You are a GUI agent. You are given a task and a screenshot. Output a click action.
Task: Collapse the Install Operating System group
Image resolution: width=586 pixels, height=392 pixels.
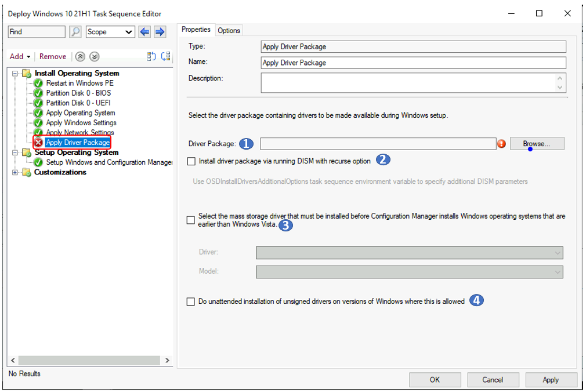coord(15,73)
